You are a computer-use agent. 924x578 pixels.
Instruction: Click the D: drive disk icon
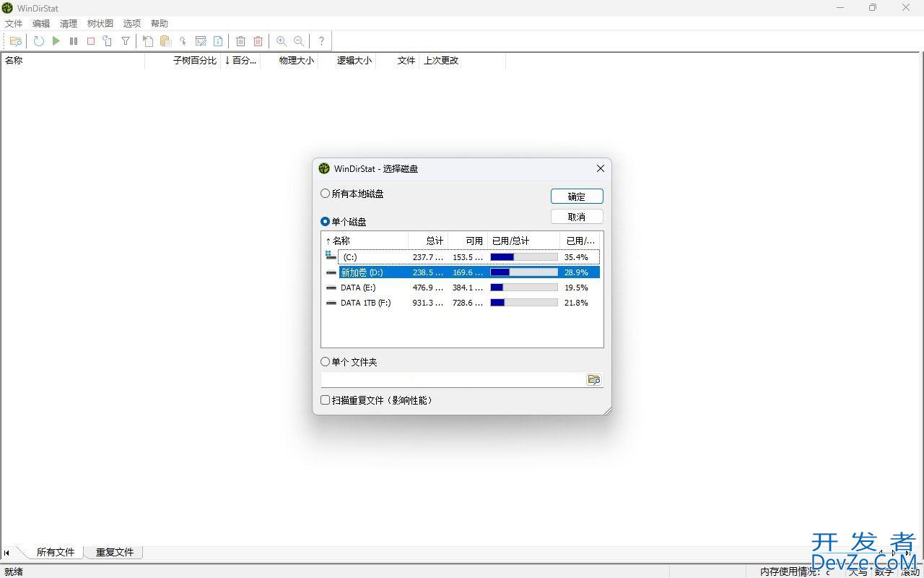(331, 272)
